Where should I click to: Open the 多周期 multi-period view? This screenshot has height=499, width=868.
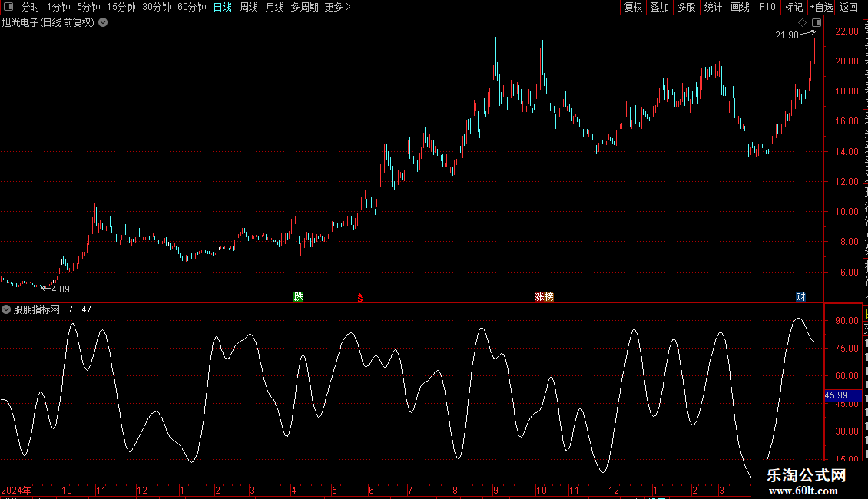click(x=304, y=7)
